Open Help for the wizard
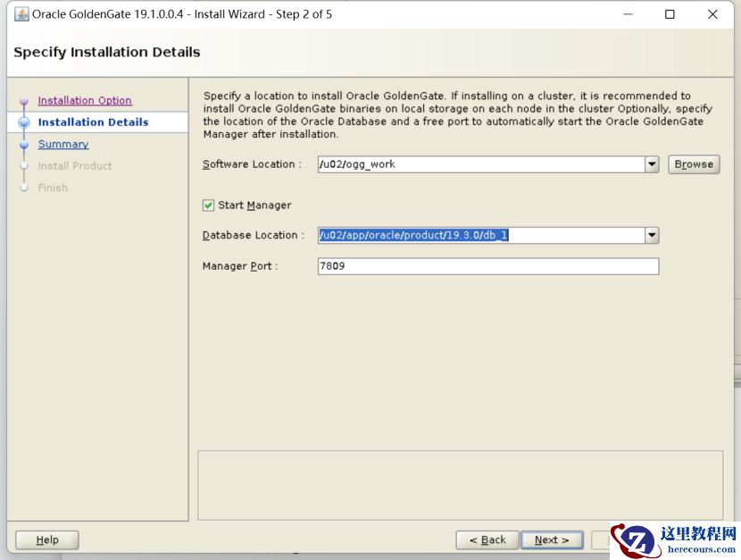Image resolution: width=741 pixels, height=560 pixels. (47, 539)
